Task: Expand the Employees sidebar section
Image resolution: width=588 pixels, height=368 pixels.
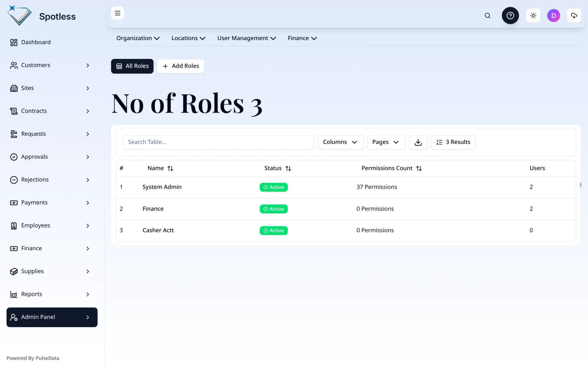Action: tap(52, 226)
